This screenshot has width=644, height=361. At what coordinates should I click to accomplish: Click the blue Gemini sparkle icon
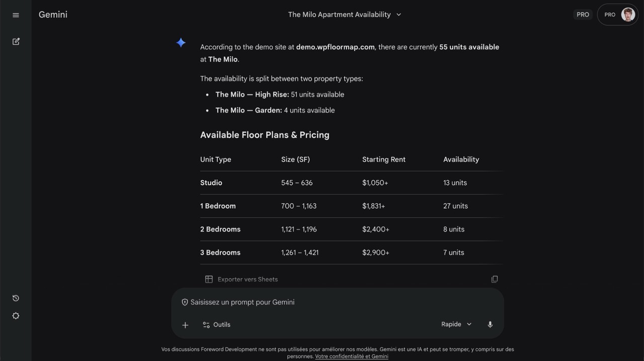click(x=181, y=42)
